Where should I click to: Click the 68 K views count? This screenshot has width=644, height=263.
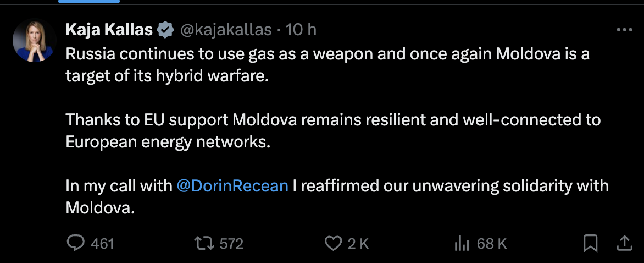point(492,243)
